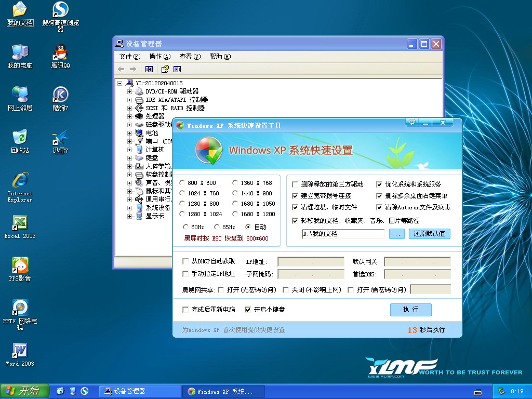Tick delete released third-party drivers checkbox

click(x=295, y=184)
